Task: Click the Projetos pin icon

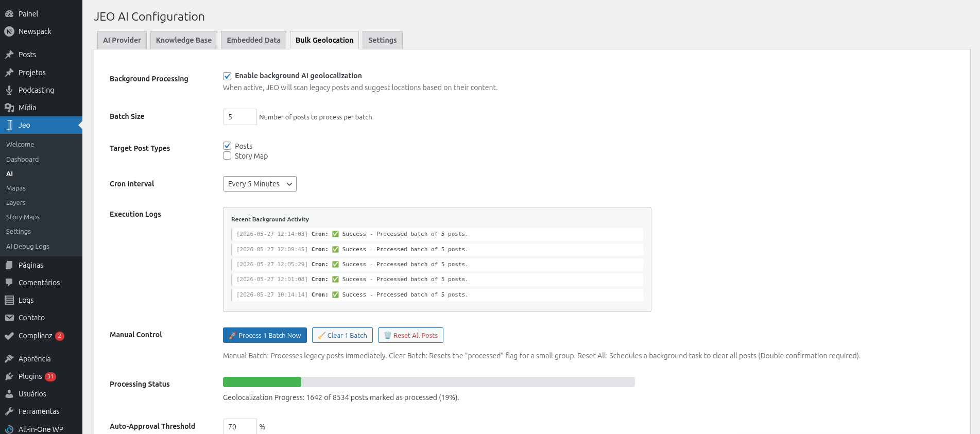Action: click(x=9, y=73)
